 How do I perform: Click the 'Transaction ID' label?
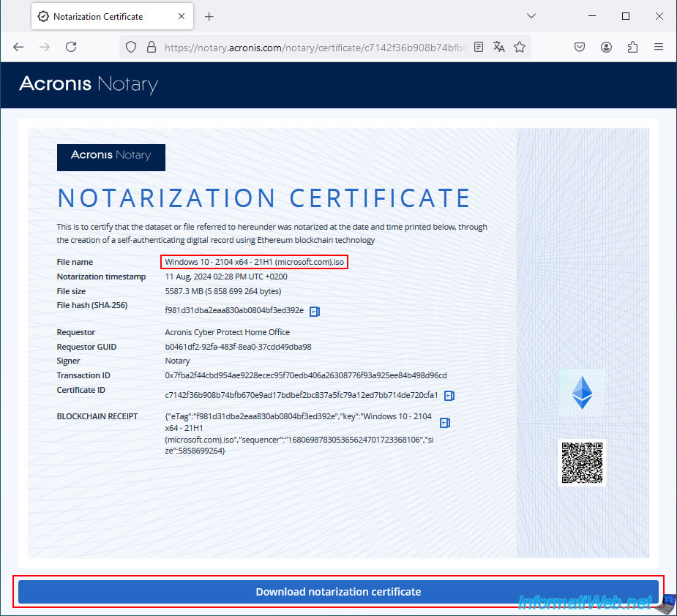83,375
